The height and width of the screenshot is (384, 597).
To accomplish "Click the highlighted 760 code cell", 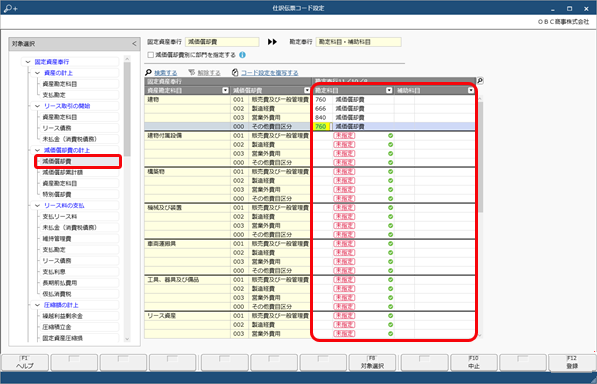I will (321, 126).
